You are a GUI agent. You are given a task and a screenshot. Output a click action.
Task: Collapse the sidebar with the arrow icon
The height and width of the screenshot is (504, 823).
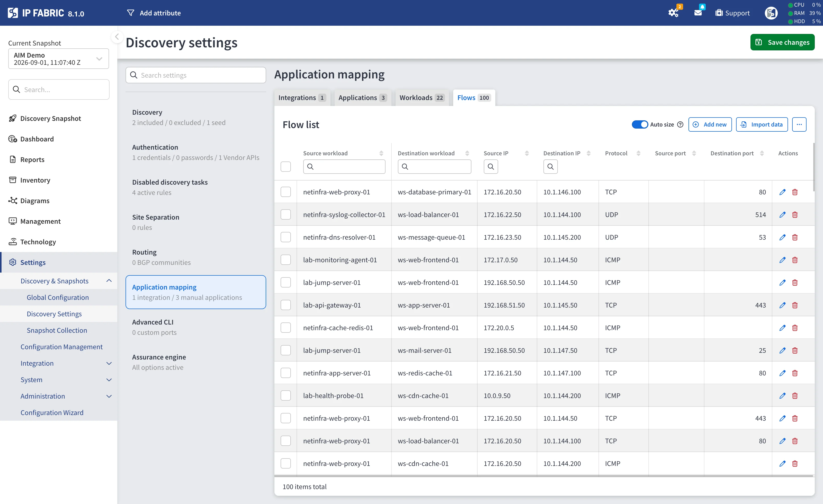(x=117, y=37)
